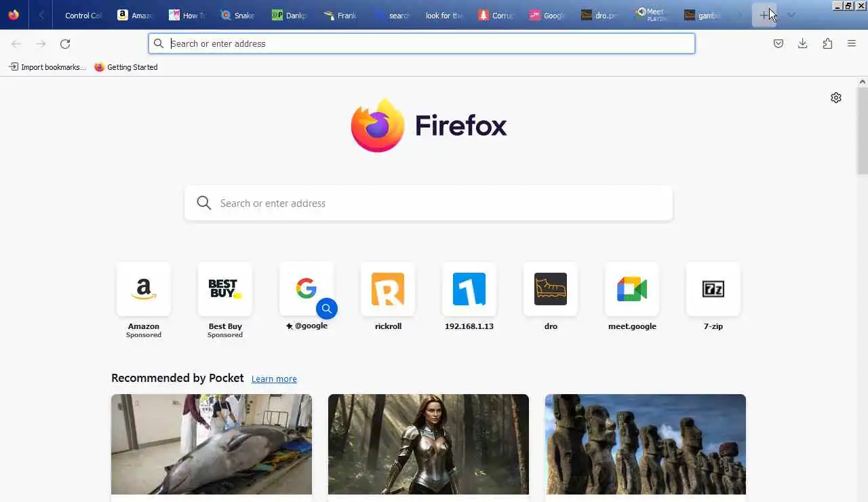Switch to the 'look for the' tab
This screenshot has width=868, height=502.
point(445,15)
